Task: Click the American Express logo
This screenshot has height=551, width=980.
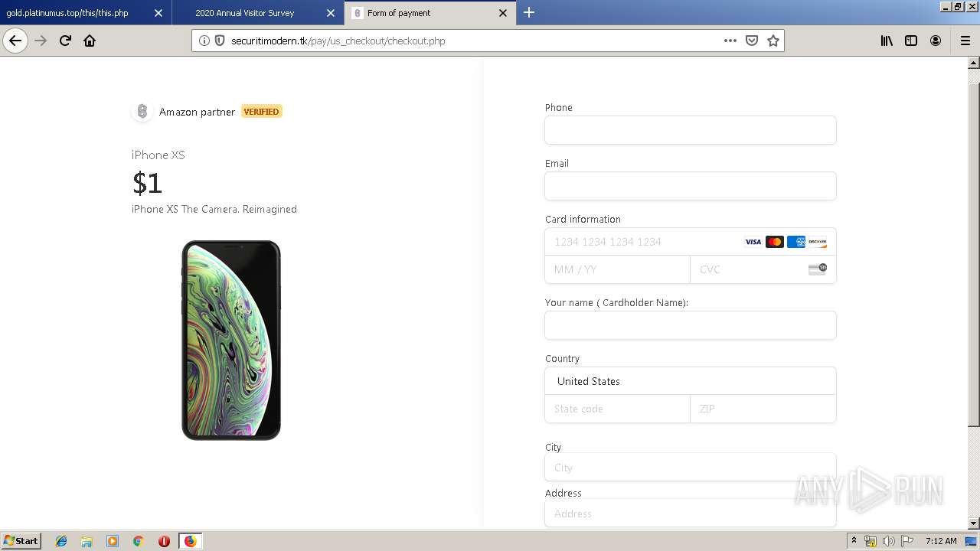Action: [796, 242]
